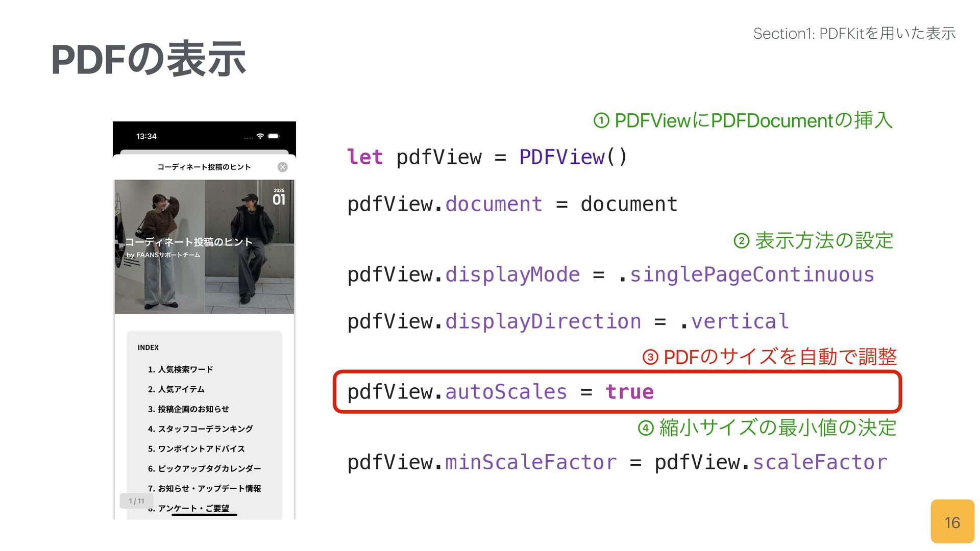This screenshot has height=551, width=980.
Task: Select index item 4. スタッフコーデランキング
Action: tap(200, 429)
